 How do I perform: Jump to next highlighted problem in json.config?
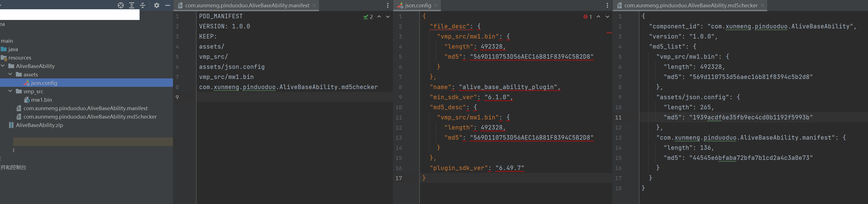pos(607,17)
